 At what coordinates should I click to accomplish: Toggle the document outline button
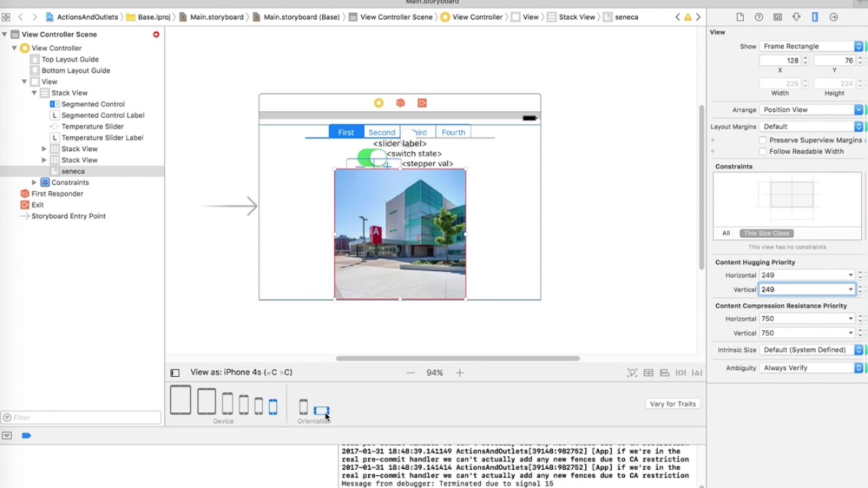[175, 373]
